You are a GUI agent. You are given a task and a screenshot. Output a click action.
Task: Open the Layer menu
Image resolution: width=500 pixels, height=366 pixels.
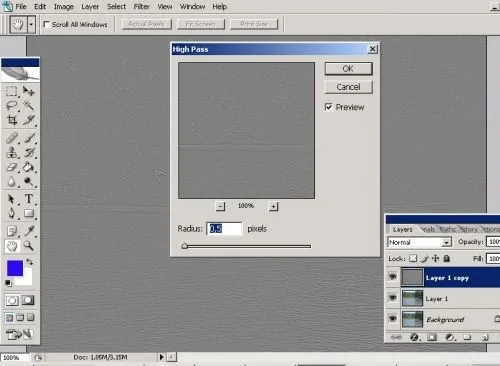[90, 7]
